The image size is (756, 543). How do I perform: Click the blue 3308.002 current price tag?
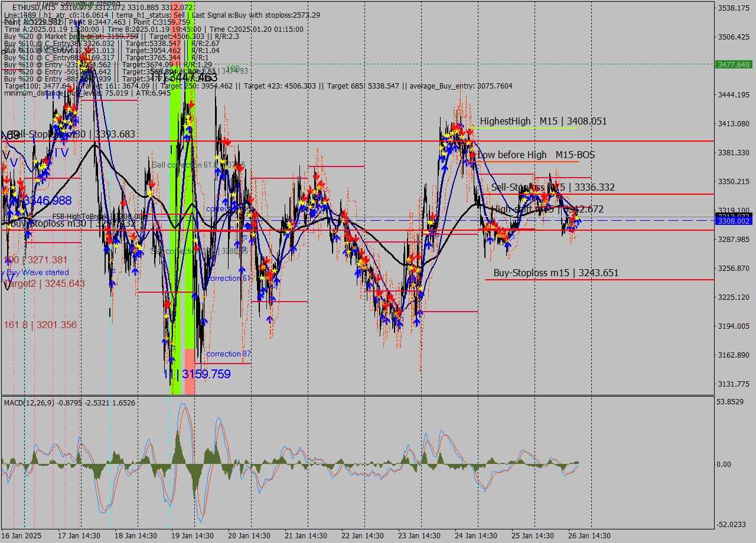[x=732, y=221]
